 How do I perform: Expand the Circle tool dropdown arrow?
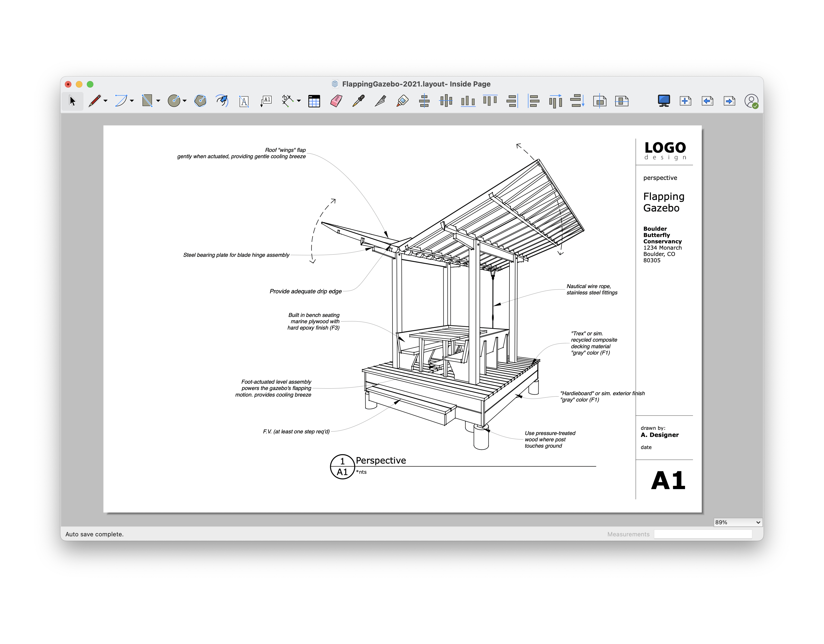coord(185,101)
